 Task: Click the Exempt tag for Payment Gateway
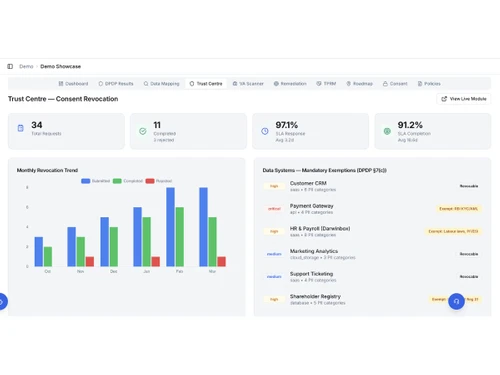coord(459,209)
